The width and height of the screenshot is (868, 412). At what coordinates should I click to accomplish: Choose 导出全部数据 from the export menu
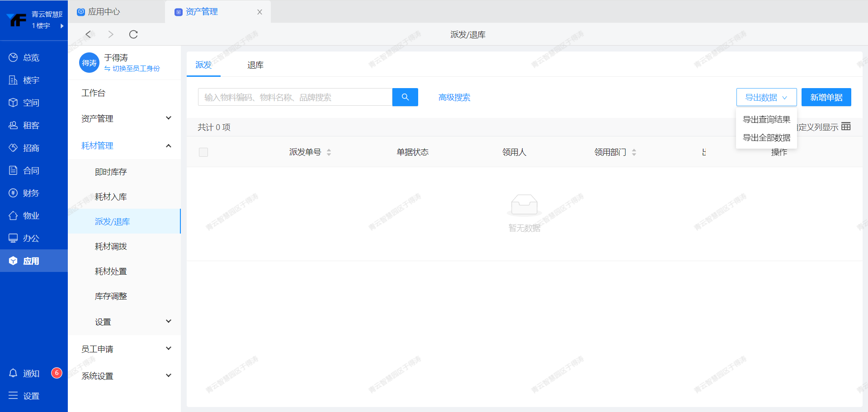(x=766, y=138)
